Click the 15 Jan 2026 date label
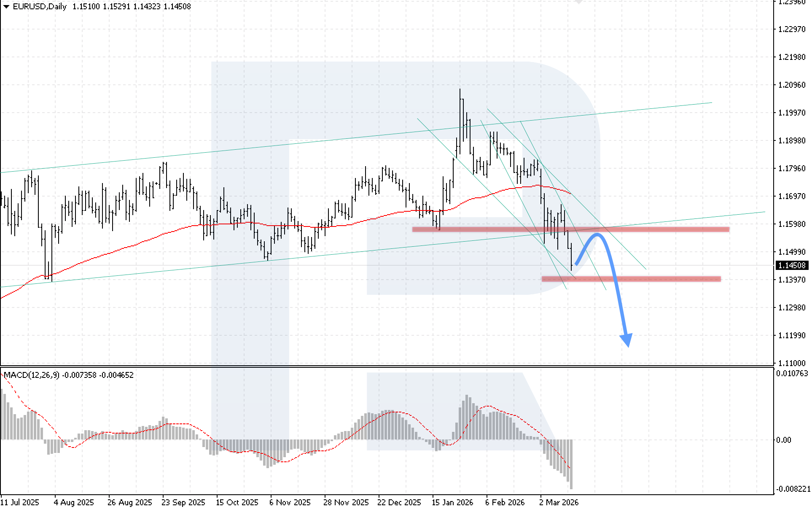 452,502
